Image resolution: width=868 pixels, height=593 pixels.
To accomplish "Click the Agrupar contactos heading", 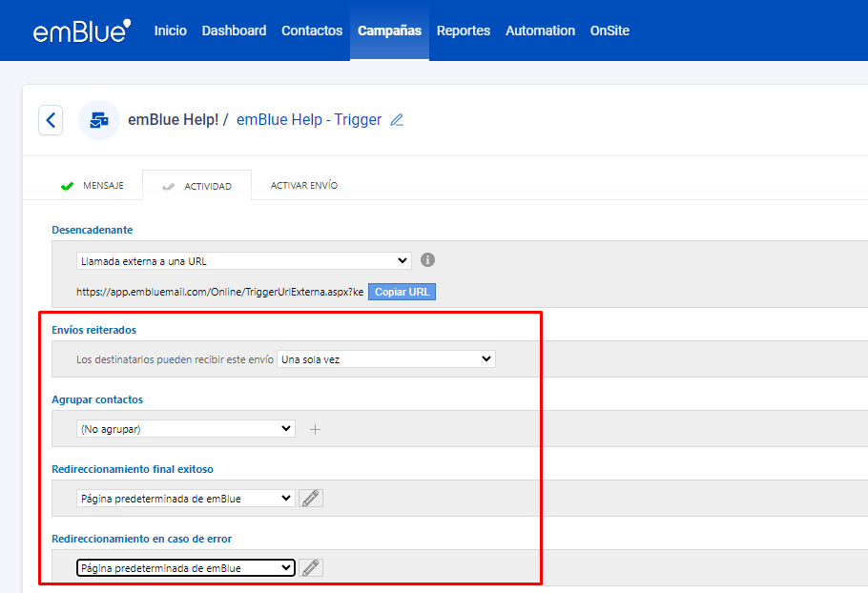I will click(97, 399).
